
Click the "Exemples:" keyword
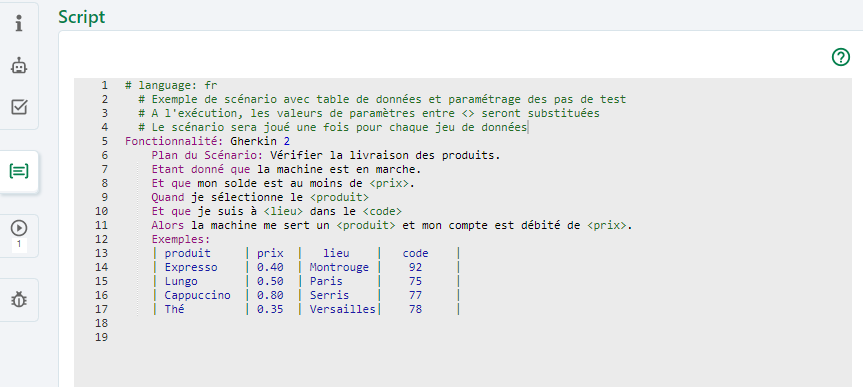point(181,239)
